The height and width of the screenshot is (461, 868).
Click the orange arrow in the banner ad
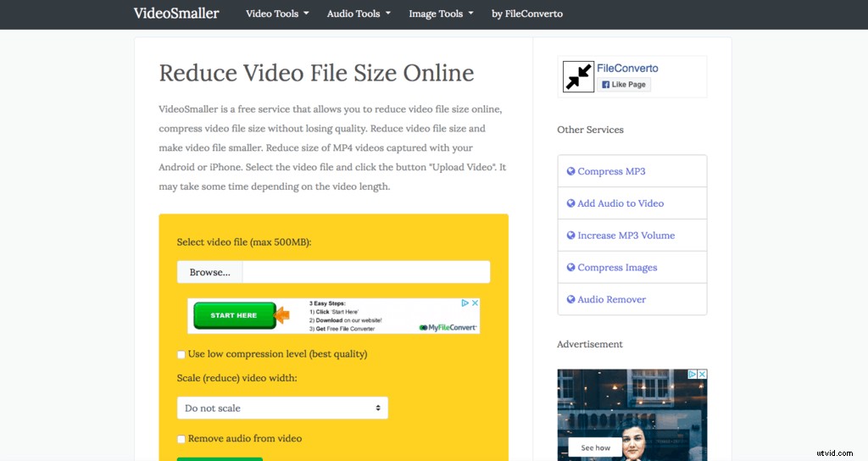pos(282,315)
